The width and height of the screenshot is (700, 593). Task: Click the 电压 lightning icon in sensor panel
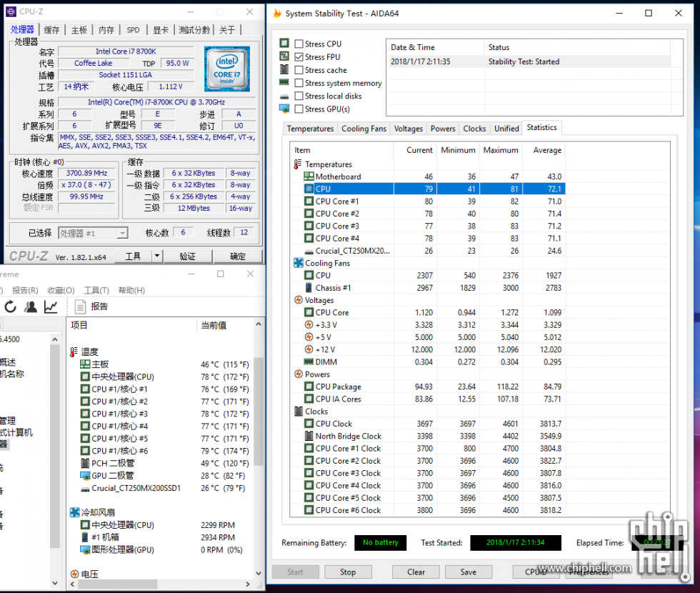click(74, 574)
